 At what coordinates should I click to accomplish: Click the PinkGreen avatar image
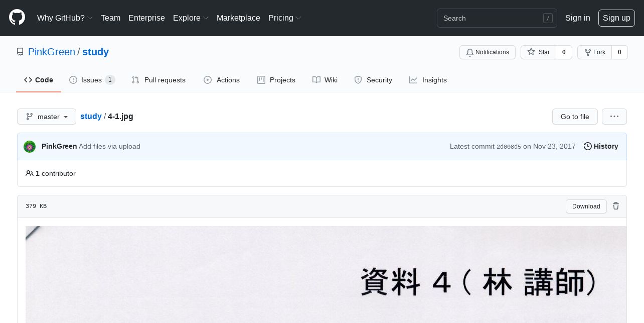pyautogui.click(x=30, y=147)
